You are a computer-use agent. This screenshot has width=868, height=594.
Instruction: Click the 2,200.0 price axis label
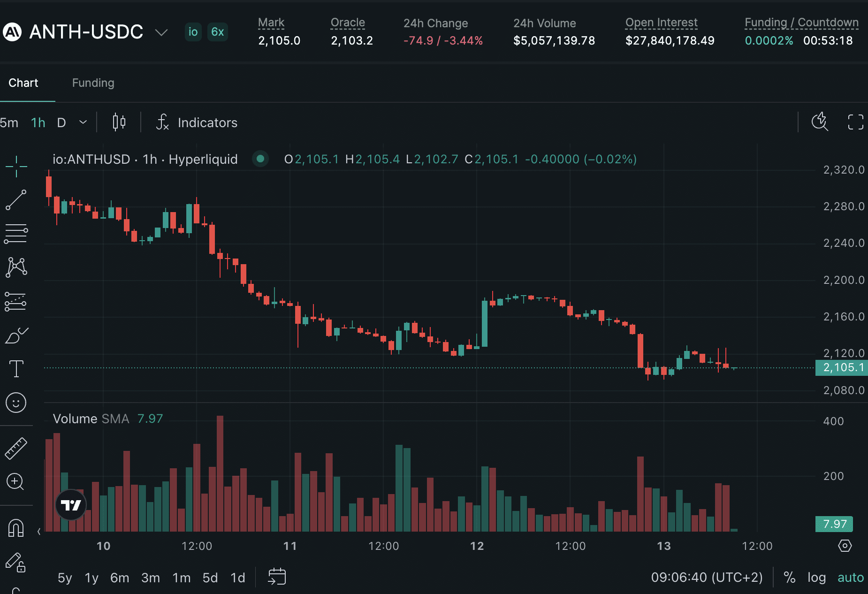point(844,280)
